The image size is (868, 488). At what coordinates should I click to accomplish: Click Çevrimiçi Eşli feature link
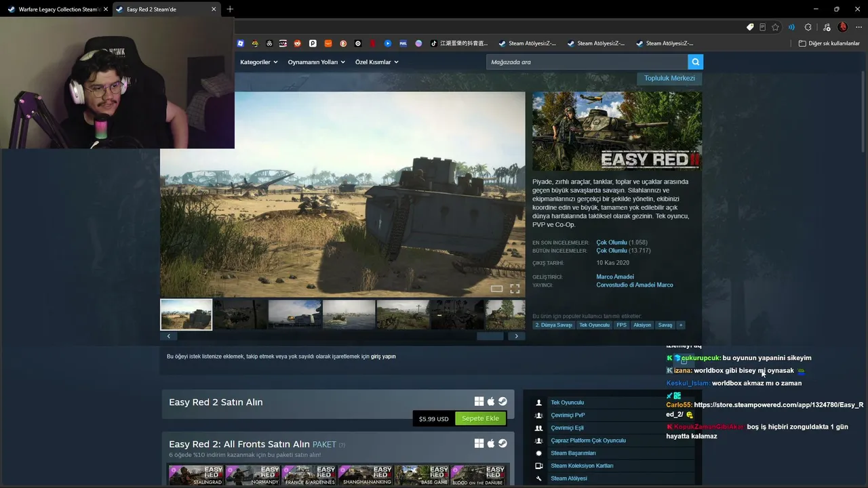(x=567, y=428)
